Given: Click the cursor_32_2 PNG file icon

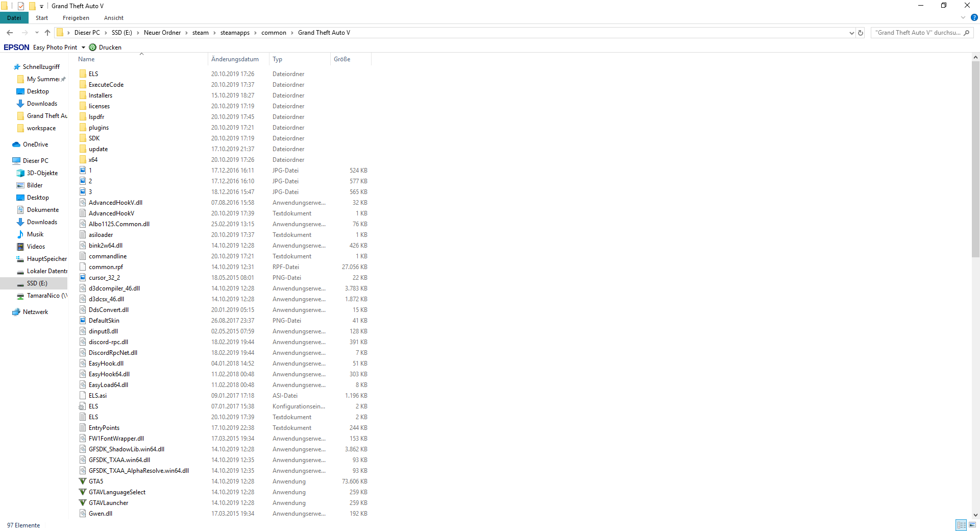Looking at the screenshot, I should [83, 278].
